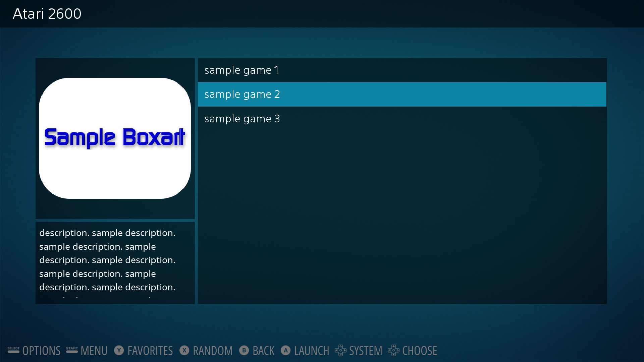Click the Atari 2600 system title

pyautogui.click(x=47, y=14)
